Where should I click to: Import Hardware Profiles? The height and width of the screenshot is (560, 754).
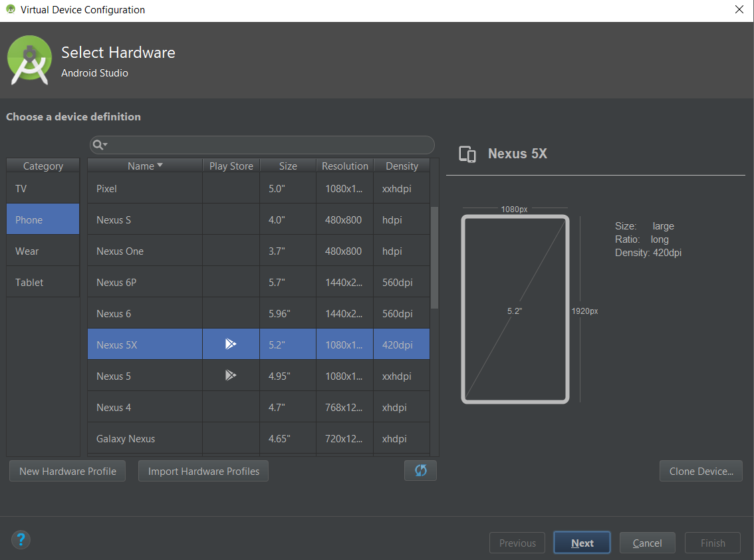pos(203,470)
